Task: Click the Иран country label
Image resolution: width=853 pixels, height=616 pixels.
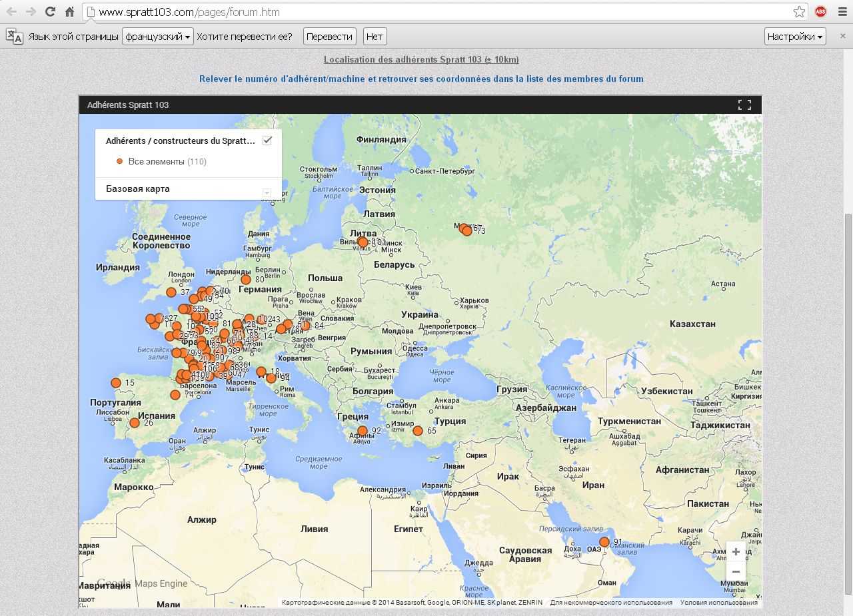Action: coord(593,485)
